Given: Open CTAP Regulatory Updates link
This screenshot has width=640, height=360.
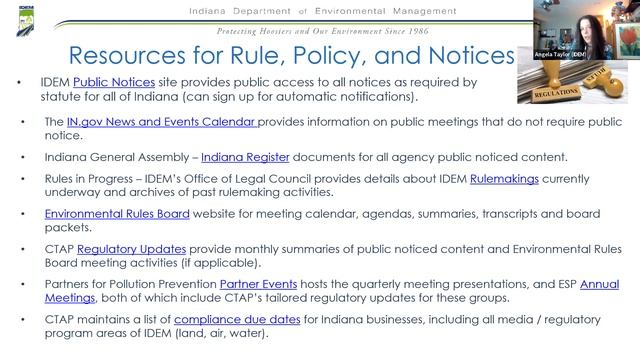Looking at the screenshot, I should pos(131,249).
